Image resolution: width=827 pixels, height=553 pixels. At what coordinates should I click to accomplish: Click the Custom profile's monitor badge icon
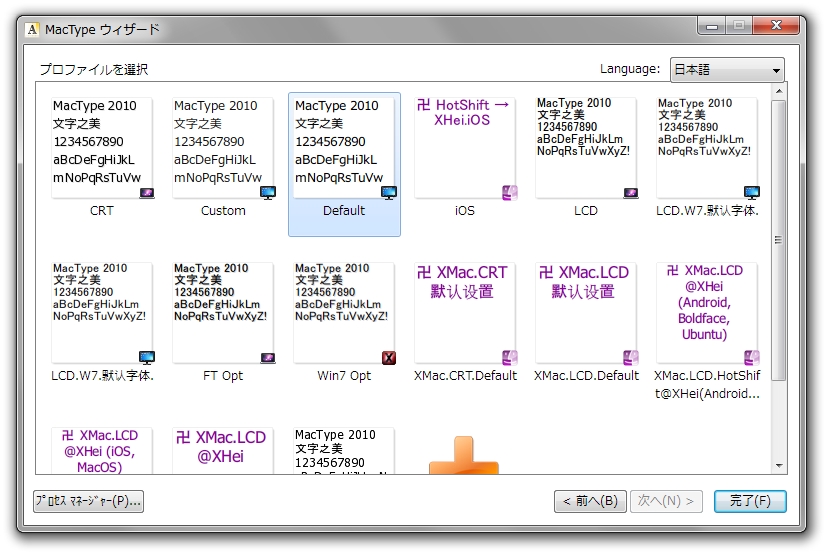tap(268, 193)
